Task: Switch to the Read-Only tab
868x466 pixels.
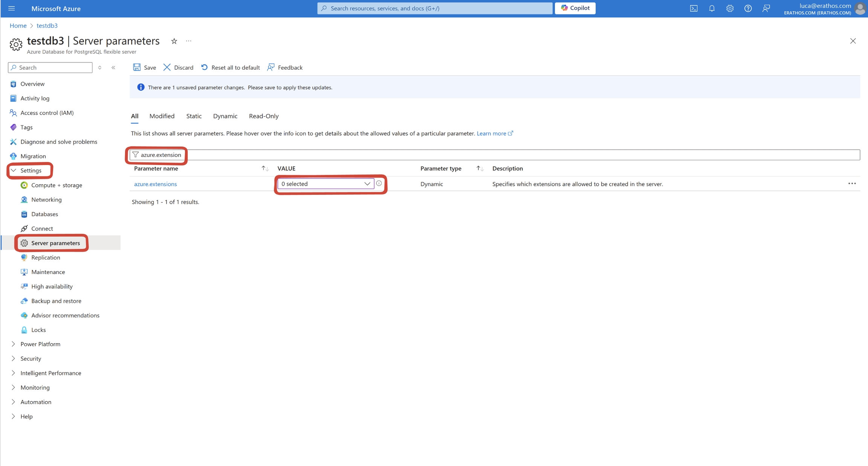Action: [x=264, y=116]
